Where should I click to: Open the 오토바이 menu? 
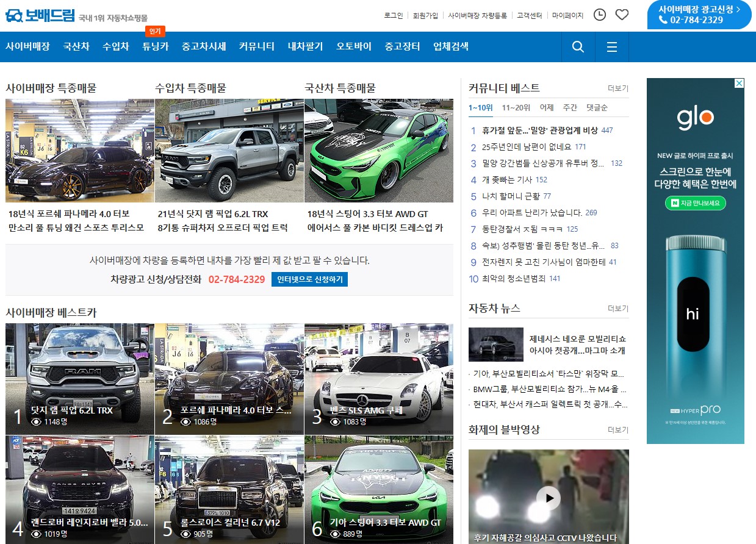coord(354,46)
